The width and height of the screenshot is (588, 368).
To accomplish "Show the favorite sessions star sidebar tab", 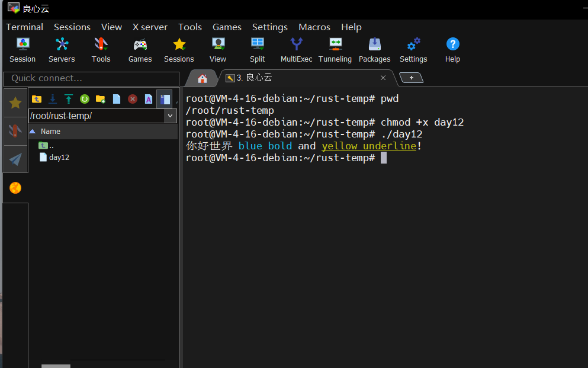I will (15, 103).
